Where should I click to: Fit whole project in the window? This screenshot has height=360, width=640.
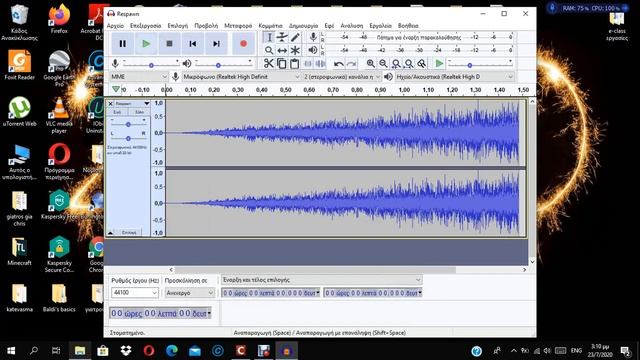(x=409, y=64)
